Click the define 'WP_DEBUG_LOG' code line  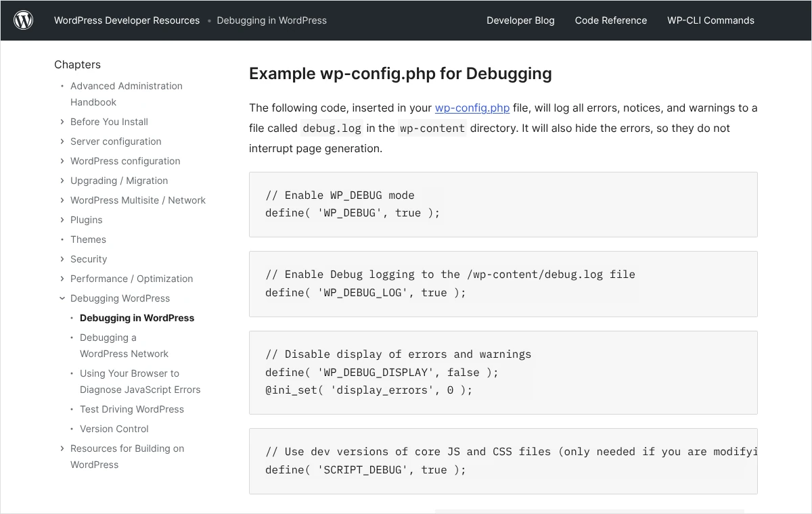365,293
